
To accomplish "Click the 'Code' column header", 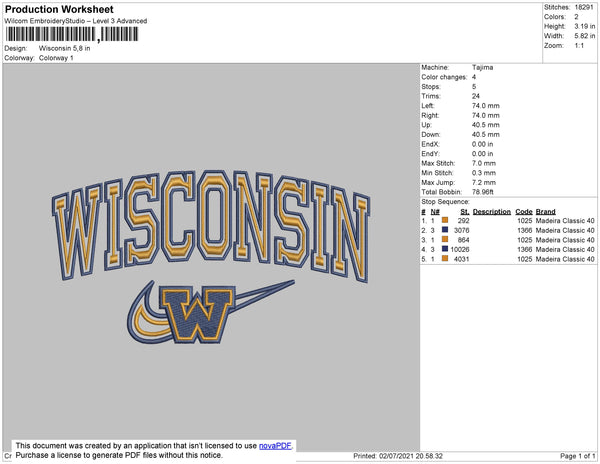I will click(524, 212).
